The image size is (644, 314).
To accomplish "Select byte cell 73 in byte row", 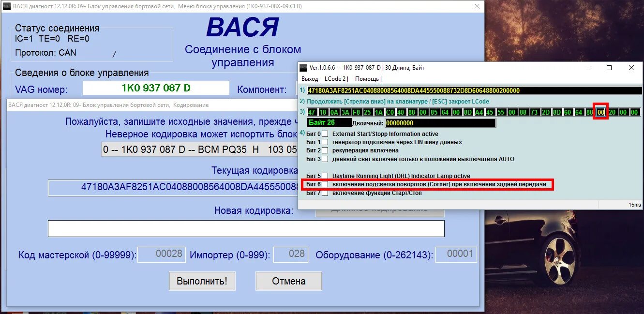I will (534, 112).
